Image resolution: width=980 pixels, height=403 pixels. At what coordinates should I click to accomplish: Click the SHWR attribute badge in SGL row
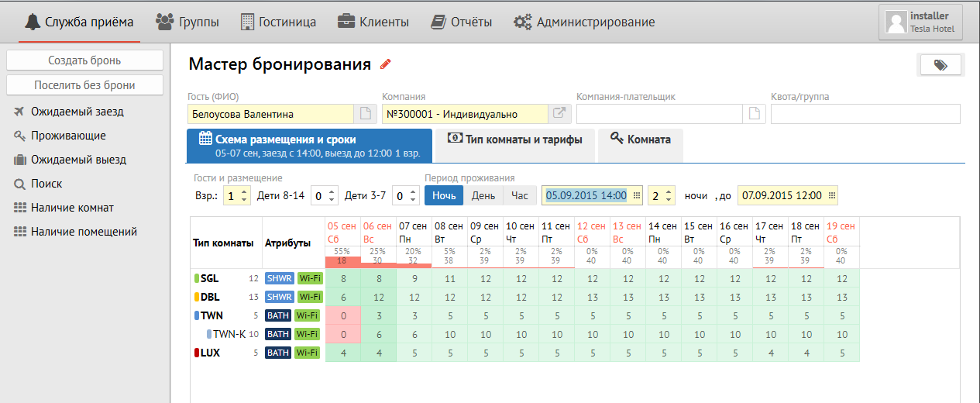coord(279,278)
